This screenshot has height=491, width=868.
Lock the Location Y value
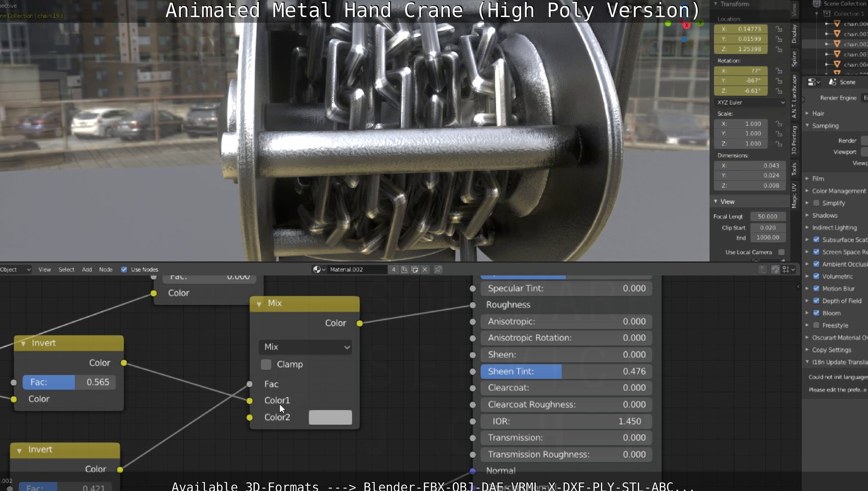779,39
